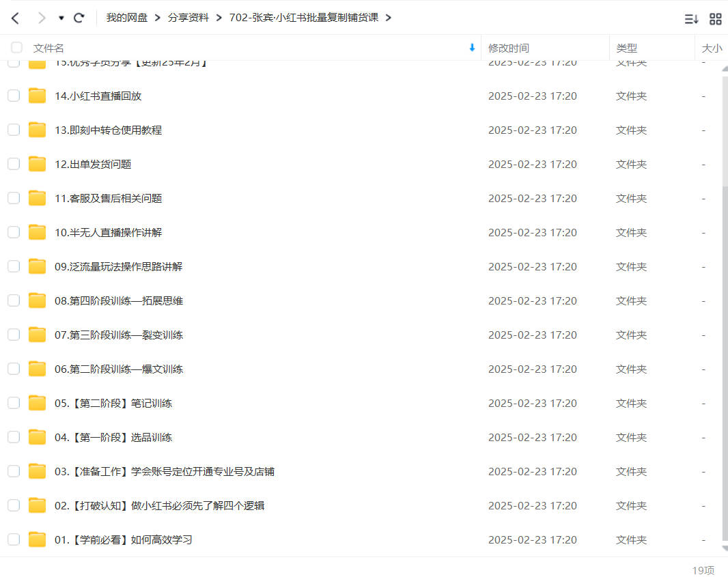Click folder icon of 14.小红书直播回放
The height and width of the screenshot is (577, 728).
click(x=37, y=96)
